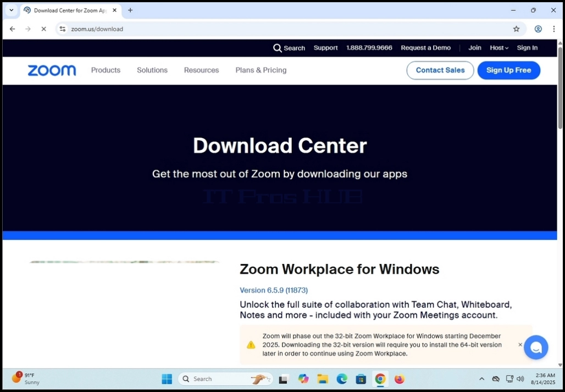Click the cloud sync tray icon
This screenshot has width=565, height=392.
click(496, 379)
